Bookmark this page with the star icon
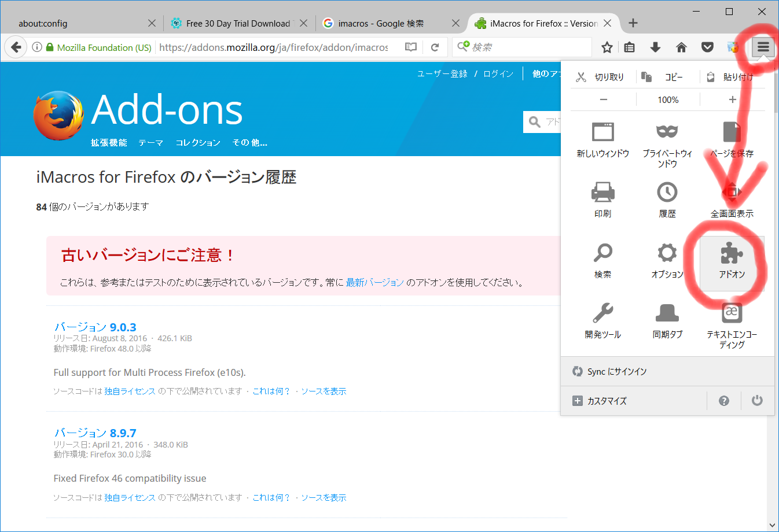 coord(607,47)
